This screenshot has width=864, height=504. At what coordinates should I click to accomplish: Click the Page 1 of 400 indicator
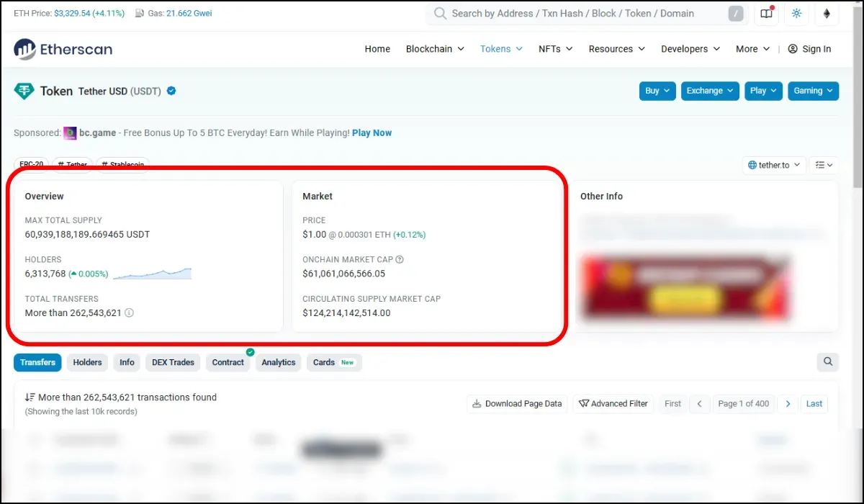(x=744, y=404)
